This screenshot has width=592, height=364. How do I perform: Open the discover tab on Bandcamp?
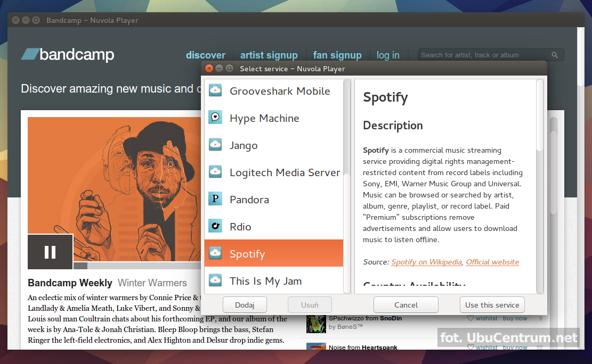coord(205,55)
